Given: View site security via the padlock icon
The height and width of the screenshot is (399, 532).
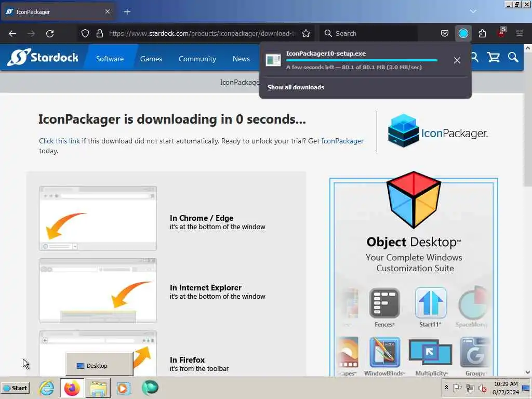Looking at the screenshot, I should (x=99, y=33).
